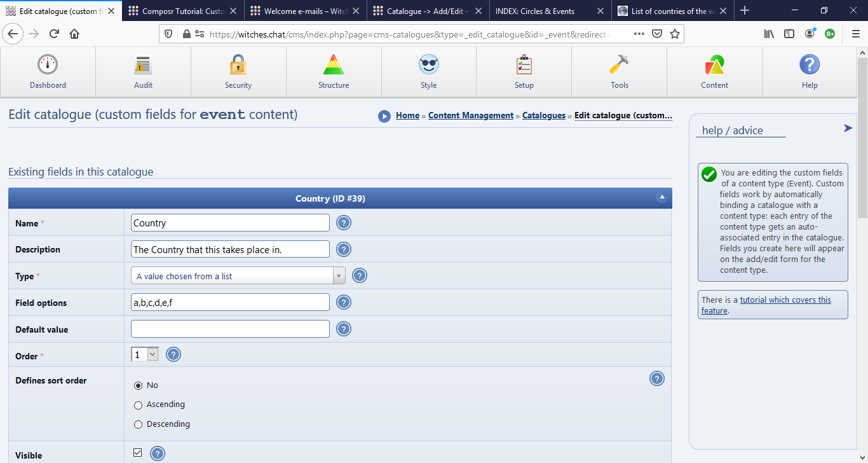Switch to the Composr Tutorial browser tab
The image size is (868, 463).
(x=182, y=11)
